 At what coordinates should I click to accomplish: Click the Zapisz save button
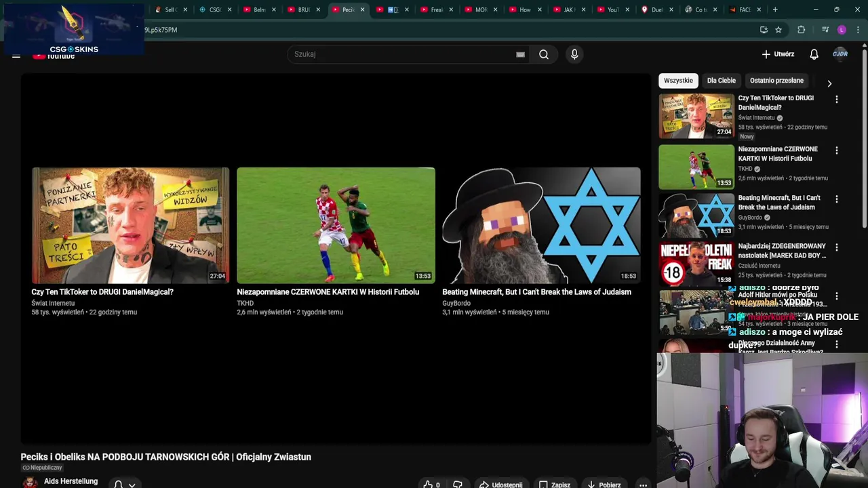[554, 485]
